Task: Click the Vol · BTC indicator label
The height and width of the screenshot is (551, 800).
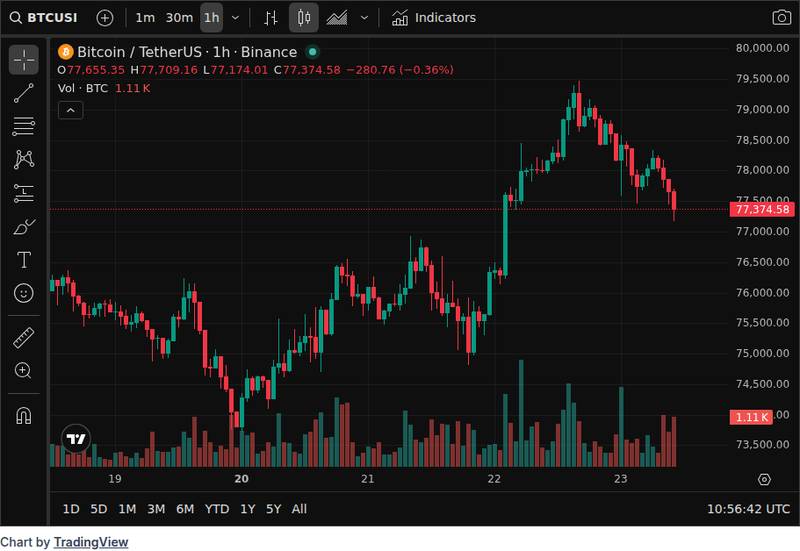Action: point(83,88)
